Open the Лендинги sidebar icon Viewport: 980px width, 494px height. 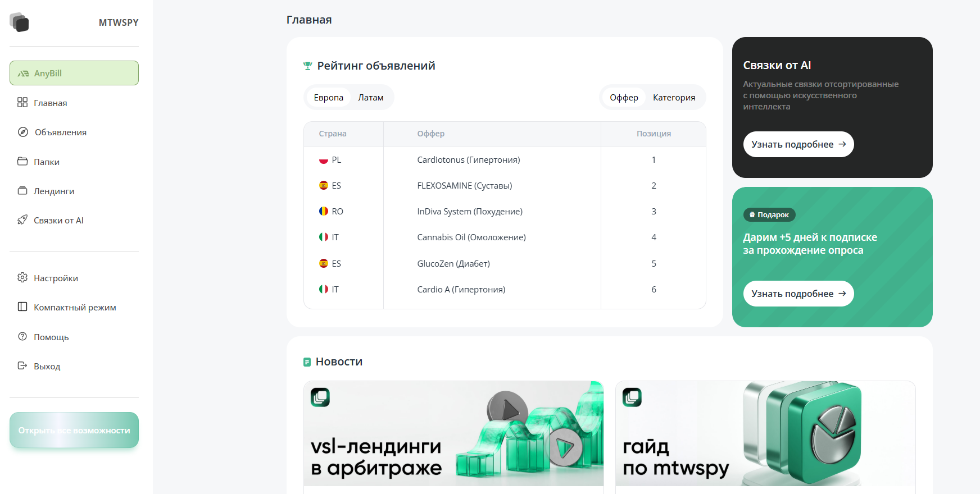(x=22, y=191)
